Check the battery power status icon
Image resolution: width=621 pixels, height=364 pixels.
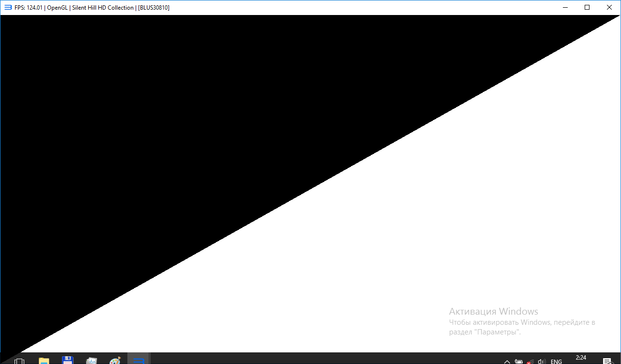point(519,362)
